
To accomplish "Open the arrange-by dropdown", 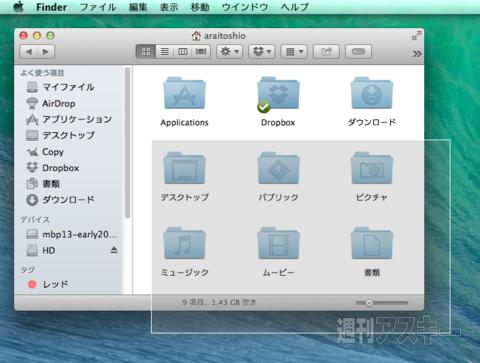I will click(x=294, y=52).
